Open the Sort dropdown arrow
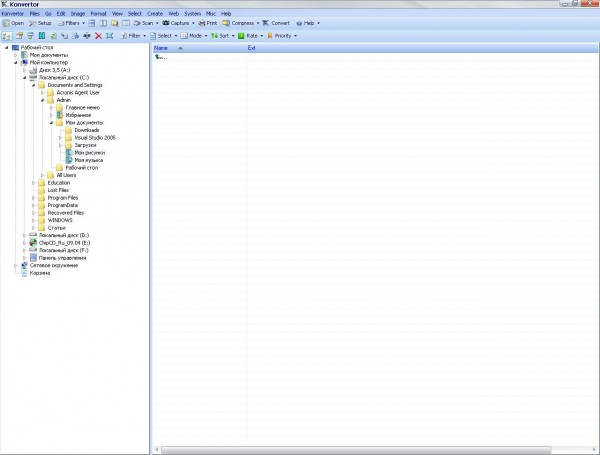The image size is (600, 455). click(x=233, y=36)
